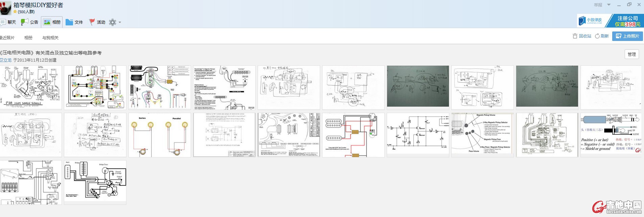Switch to 与我相关 related-to-me tab
644x217 pixels.
click(50, 38)
